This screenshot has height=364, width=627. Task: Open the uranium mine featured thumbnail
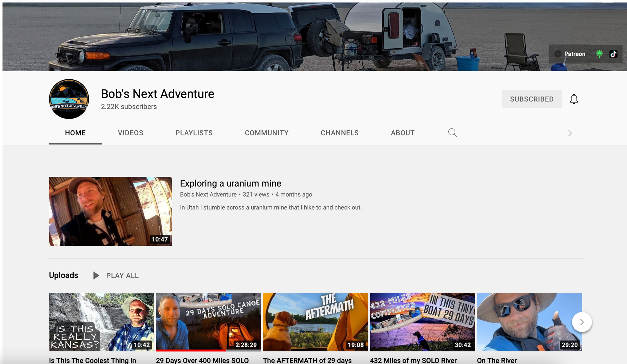click(x=110, y=211)
